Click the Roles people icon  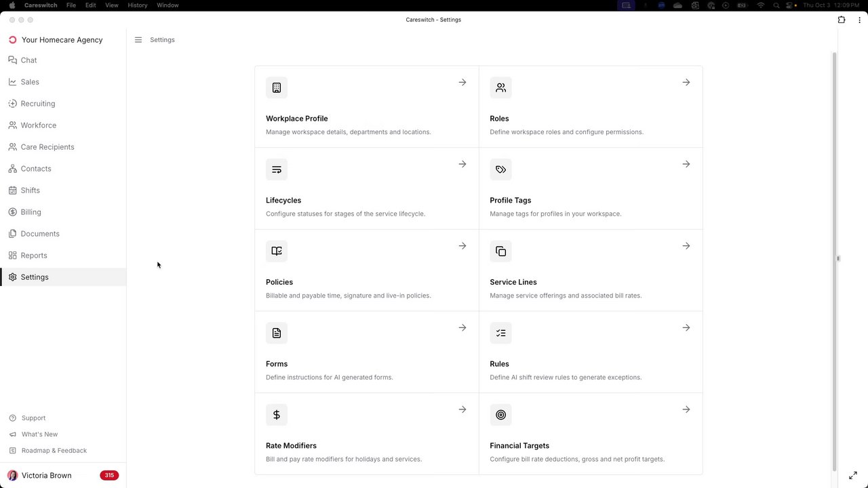[x=500, y=87]
